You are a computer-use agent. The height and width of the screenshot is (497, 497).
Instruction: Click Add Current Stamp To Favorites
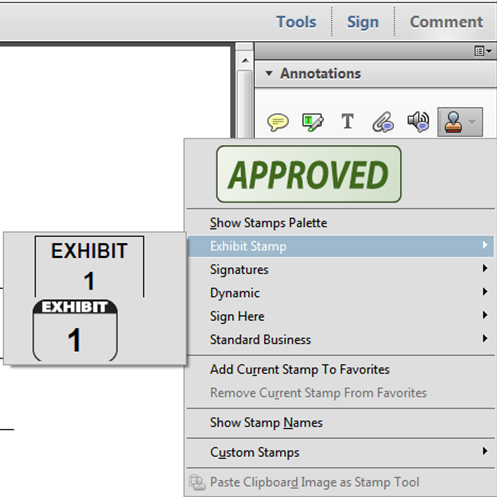tap(340, 369)
